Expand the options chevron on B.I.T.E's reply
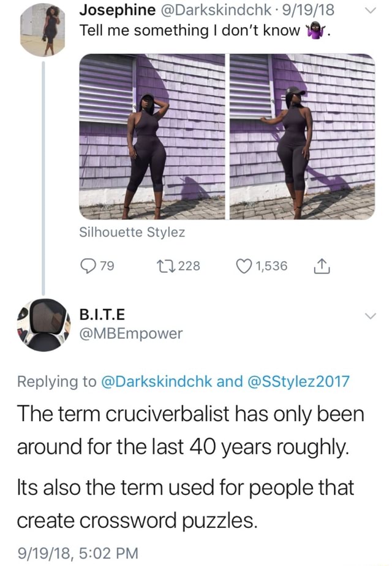This screenshot has height=566, width=392. point(369,316)
